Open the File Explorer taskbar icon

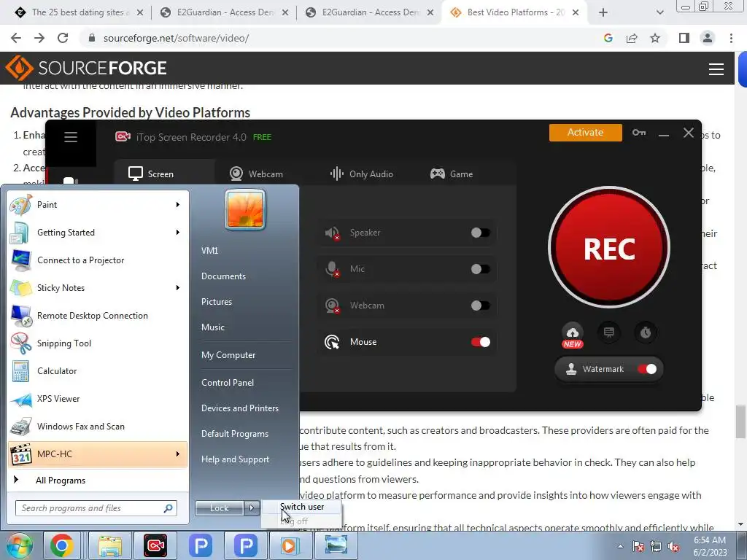click(110, 545)
